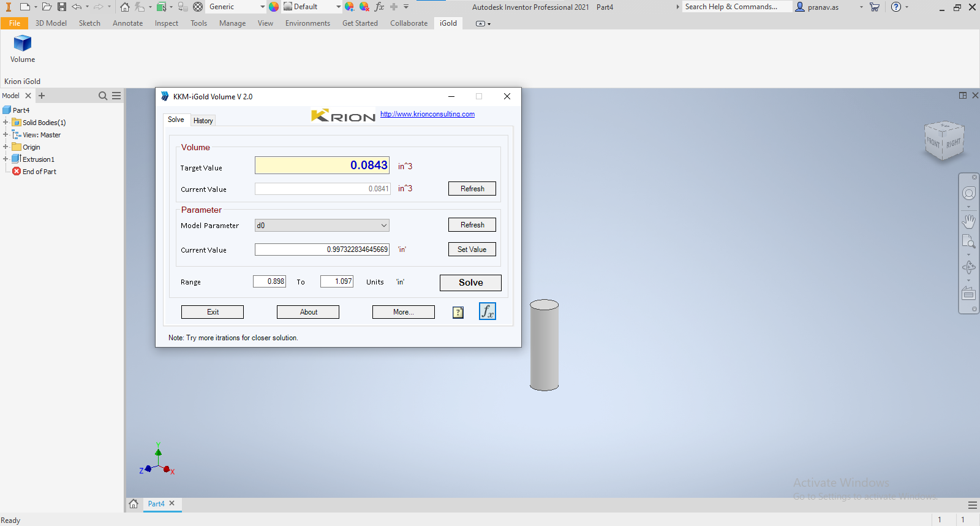Expand the Origin folder node
The width and height of the screenshot is (980, 526).
[x=6, y=147]
